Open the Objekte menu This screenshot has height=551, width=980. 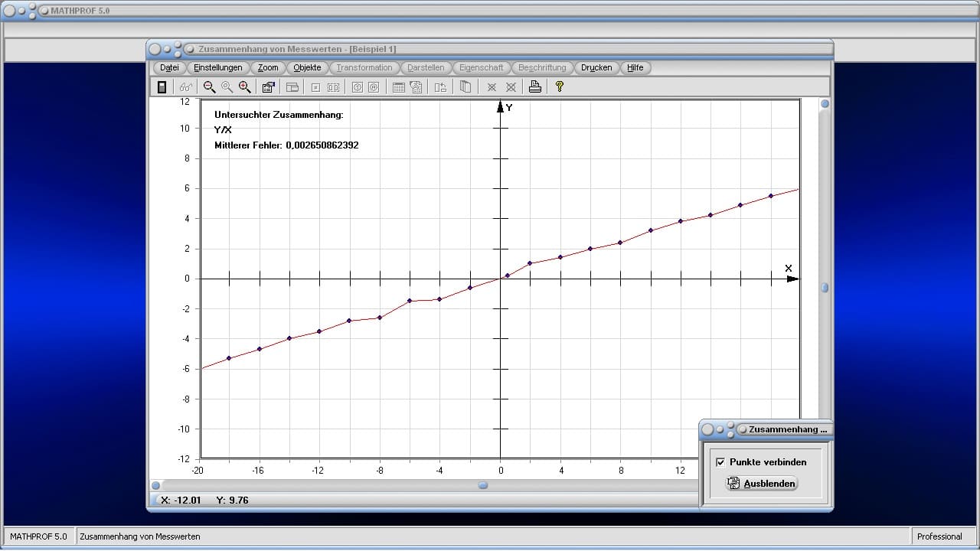[307, 67]
